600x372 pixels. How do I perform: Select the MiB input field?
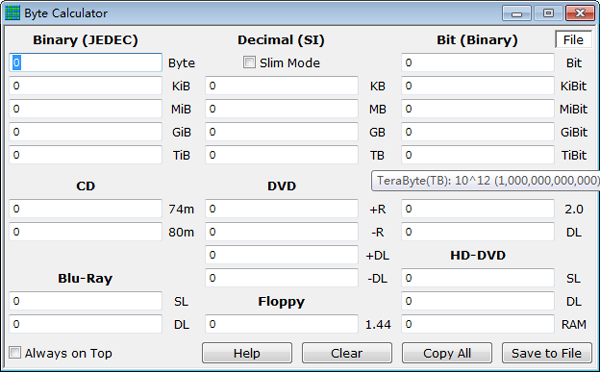(86, 109)
